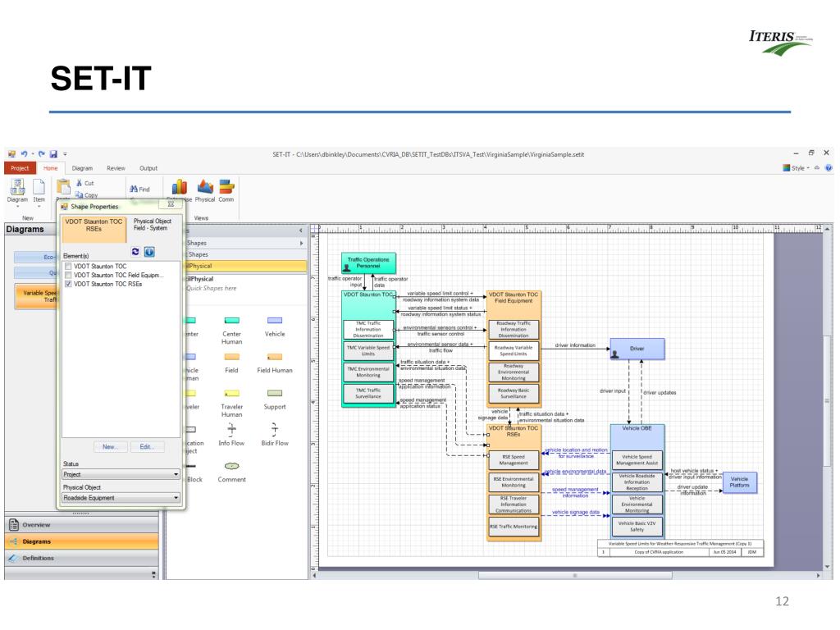
Task: Collapse the Shapes pane with chevron
Action: (300, 231)
